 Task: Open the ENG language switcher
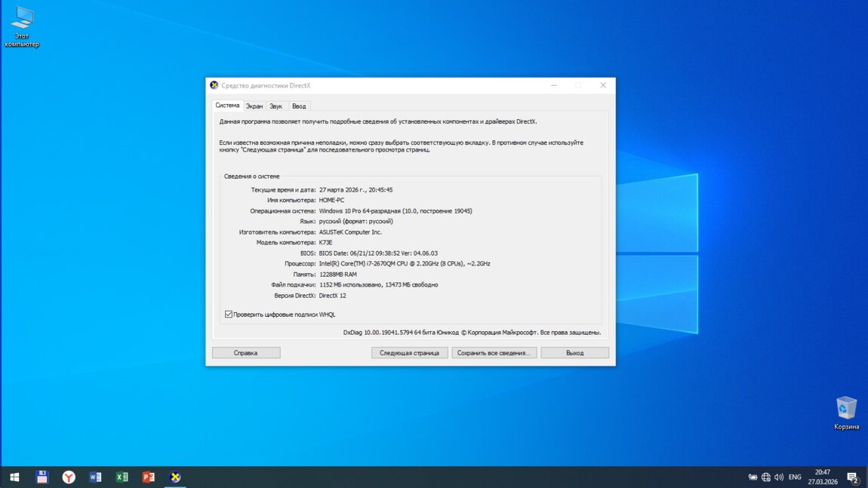coord(795,477)
